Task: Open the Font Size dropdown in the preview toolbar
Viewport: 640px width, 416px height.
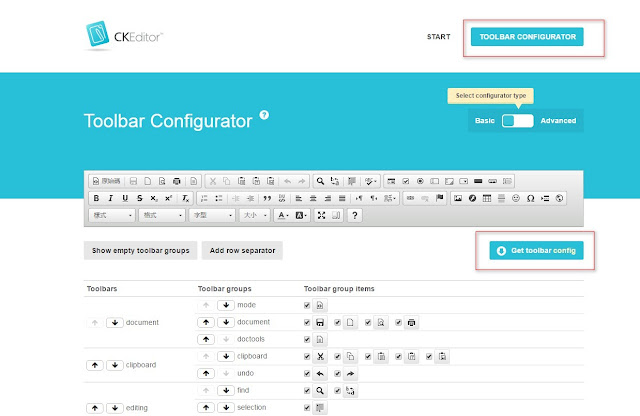Action: coord(255,215)
